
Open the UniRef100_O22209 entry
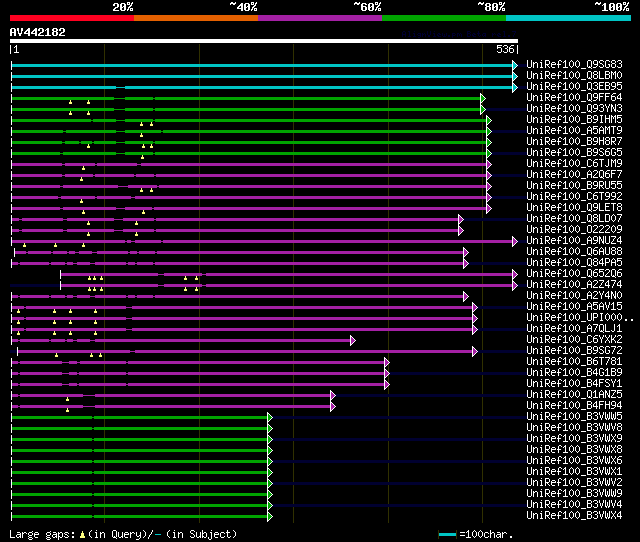tap(574, 230)
